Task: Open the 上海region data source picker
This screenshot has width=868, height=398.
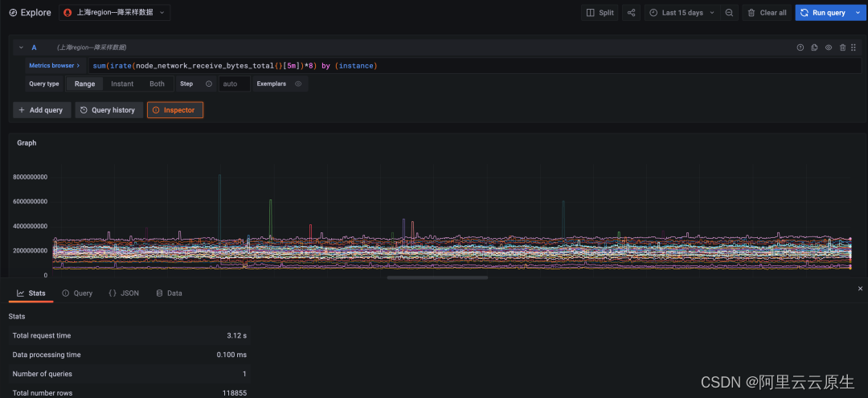Action: coord(115,12)
